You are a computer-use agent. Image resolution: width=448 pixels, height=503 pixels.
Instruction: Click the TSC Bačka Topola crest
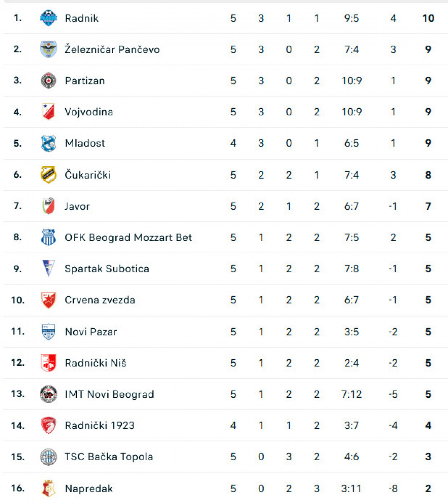pyautogui.click(x=48, y=457)
